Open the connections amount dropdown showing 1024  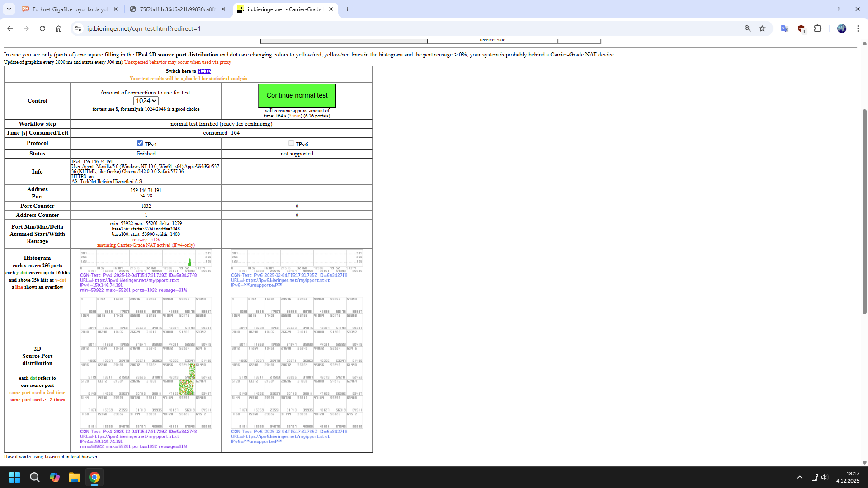(146, 101)
